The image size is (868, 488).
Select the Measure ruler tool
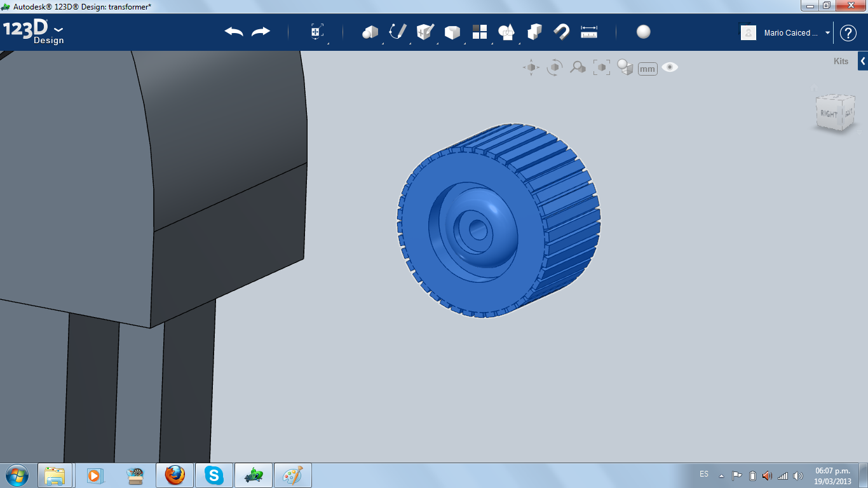pyautogui.click(x=589, y=32)
